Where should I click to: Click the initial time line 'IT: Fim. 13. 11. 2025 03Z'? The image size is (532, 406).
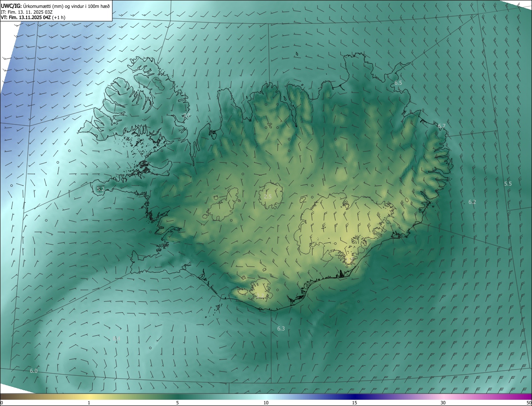tap(27, 12)
